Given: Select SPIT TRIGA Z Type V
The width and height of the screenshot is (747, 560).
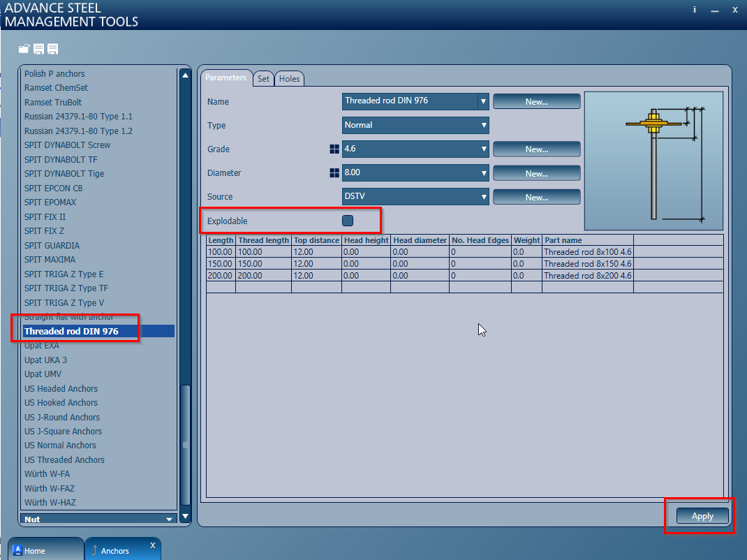Looking at the screenshot, I should (x=64, y=302).
